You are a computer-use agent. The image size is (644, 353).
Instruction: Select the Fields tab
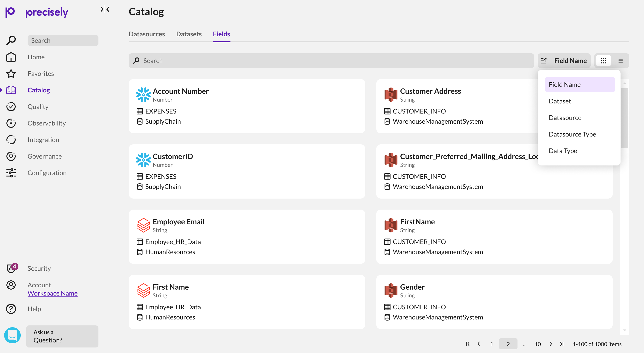tap(221, 34)
